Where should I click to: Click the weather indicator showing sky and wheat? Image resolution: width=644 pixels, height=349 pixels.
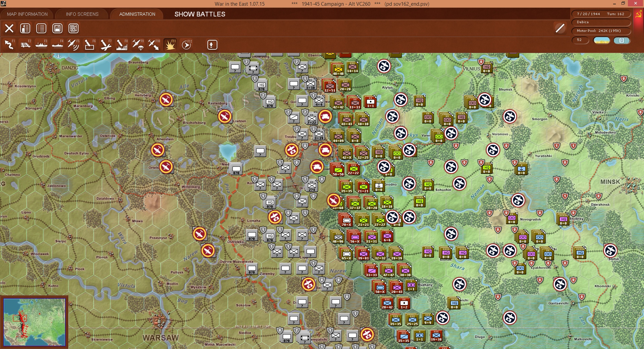[x=602, y=41]
